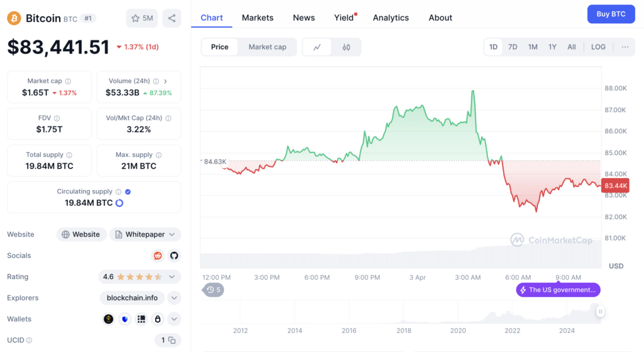
Task: Expand the Wallets list chevron
Action: (x=174, y=319)
